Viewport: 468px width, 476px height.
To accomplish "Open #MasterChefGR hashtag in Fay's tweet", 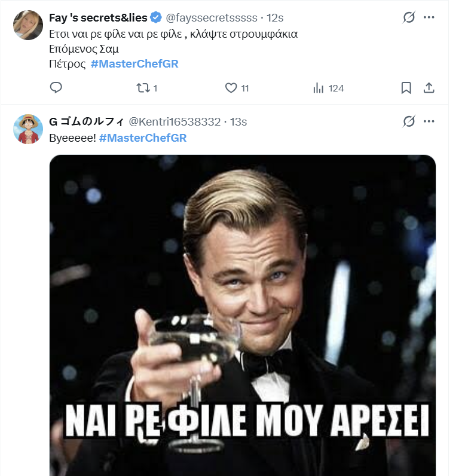I will (134, 63).
